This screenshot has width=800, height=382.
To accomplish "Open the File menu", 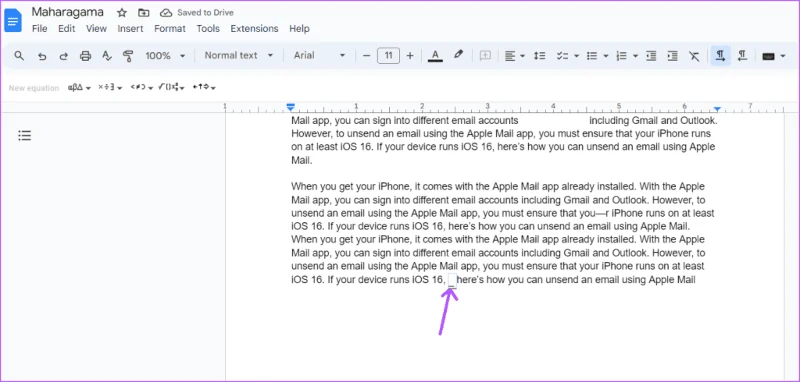I will 39,29.
